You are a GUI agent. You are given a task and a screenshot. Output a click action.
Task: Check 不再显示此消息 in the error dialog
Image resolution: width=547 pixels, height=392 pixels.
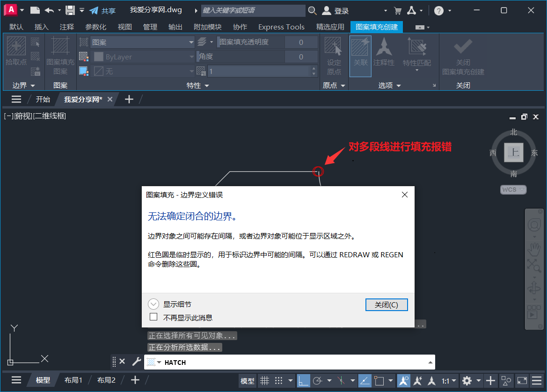coord(153,317)
